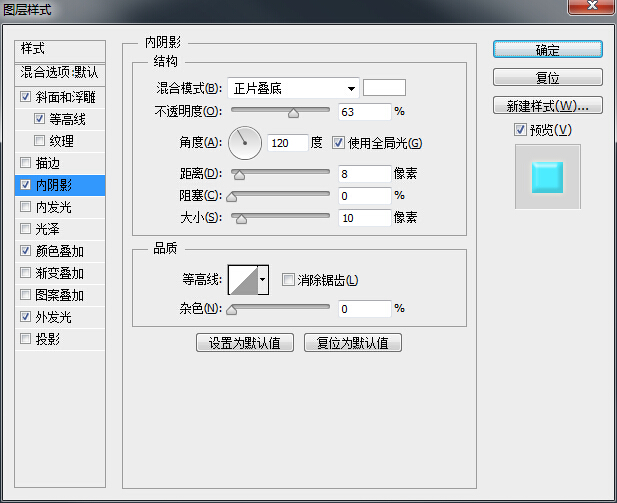
Task: Enable 消除锯齿 anti-alias checkbox
Action: [288, 281]
